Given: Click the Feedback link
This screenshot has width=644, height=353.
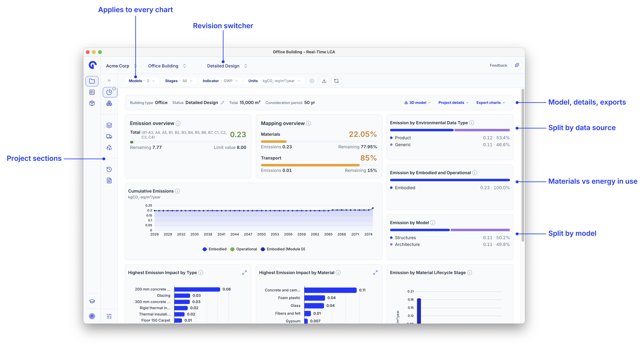Looking at the screenshot, I should pyautogui.click(x=498, y=65).
